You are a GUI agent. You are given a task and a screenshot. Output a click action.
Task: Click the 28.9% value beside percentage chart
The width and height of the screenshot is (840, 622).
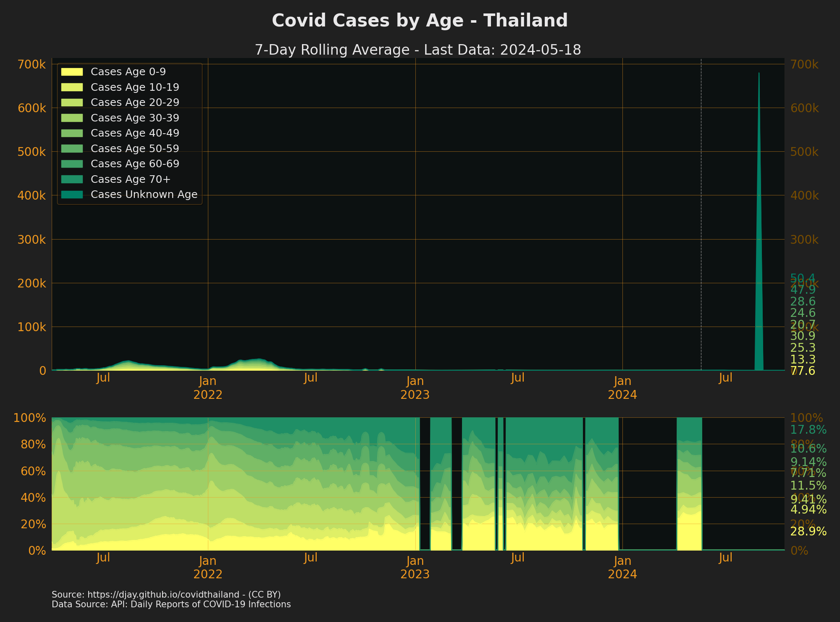point(808,532)
